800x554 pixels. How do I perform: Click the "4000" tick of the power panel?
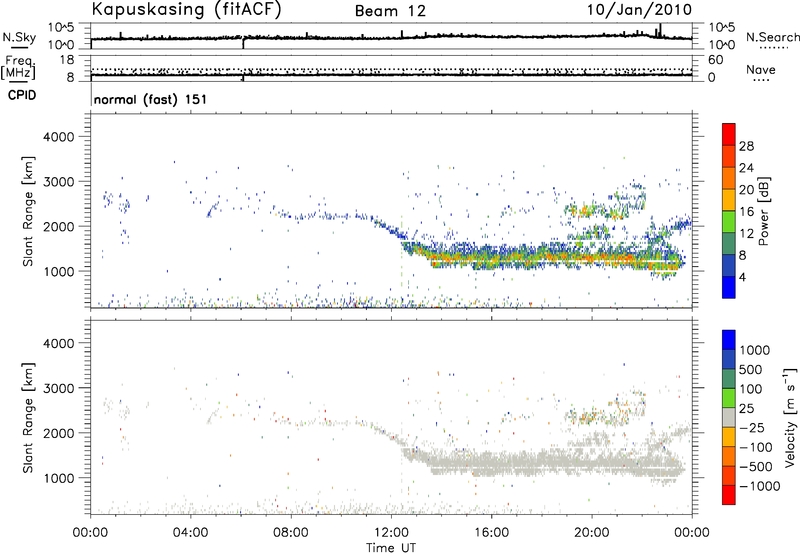[x=59, y=137]
